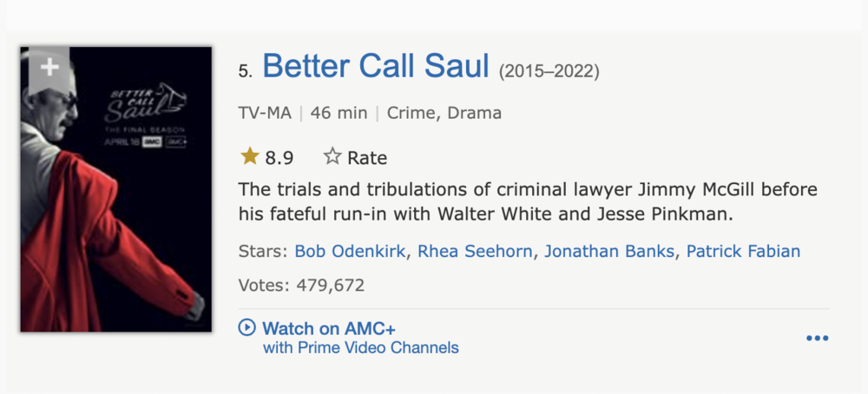Select the Rate label text
This screenshot has height=394, width=868.
(367, 158)
